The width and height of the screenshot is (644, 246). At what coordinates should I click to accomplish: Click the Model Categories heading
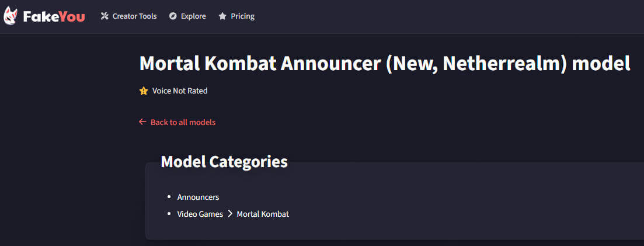[224, 162]
